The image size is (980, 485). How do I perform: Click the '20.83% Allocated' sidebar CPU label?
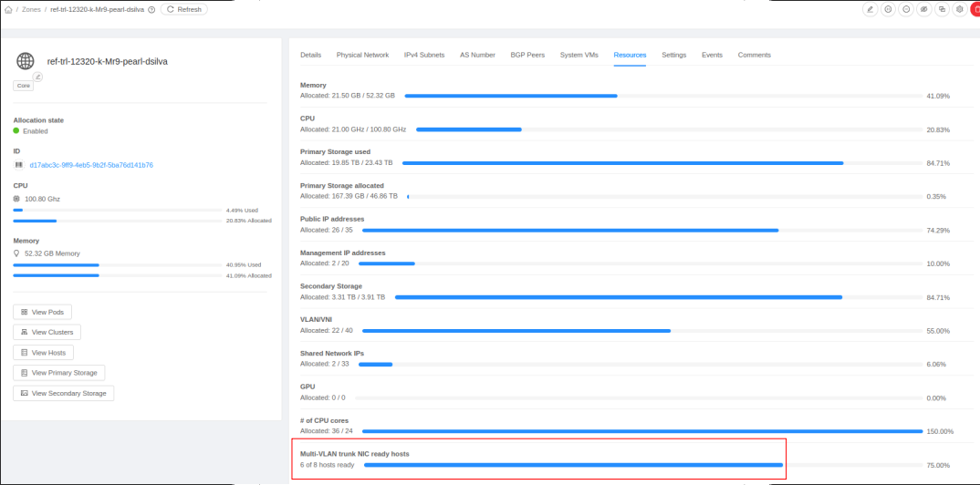249,221
